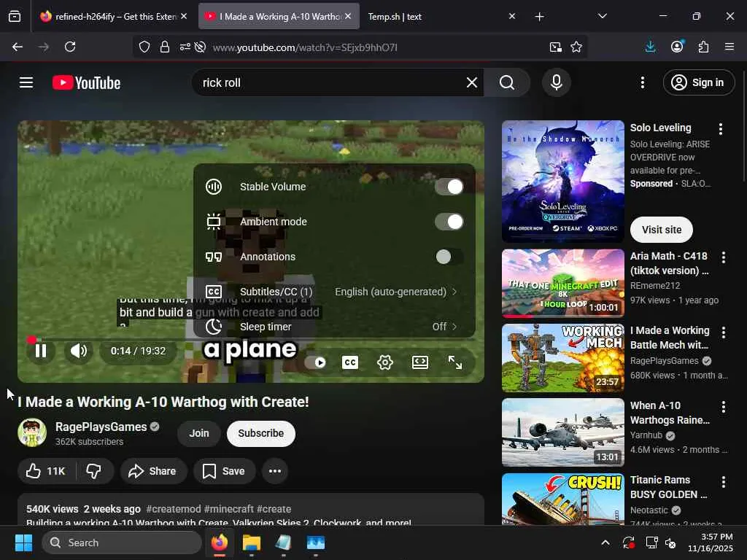Click the Firefox address bar URL
The height and width of the screenshot is (560, 747).
[x=305, y=47]
